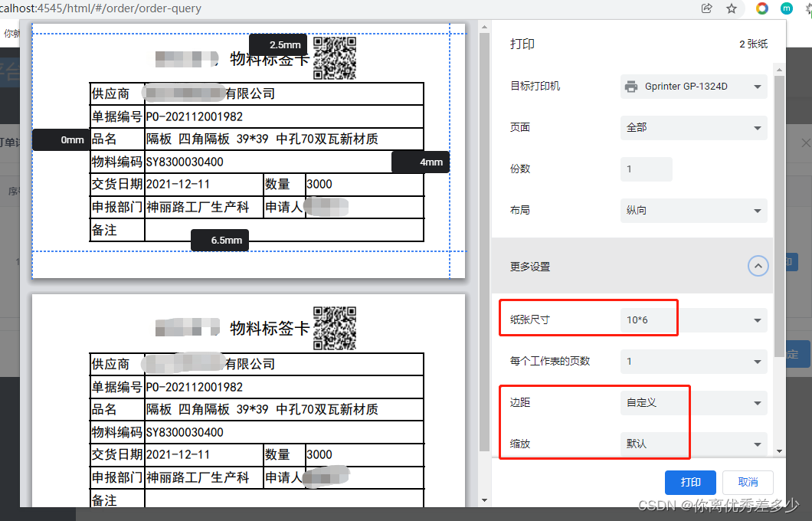This screenshot has height=521, width=812.
Task: Click PO-202112001982 on first label
Action: (x=195, y=116)
